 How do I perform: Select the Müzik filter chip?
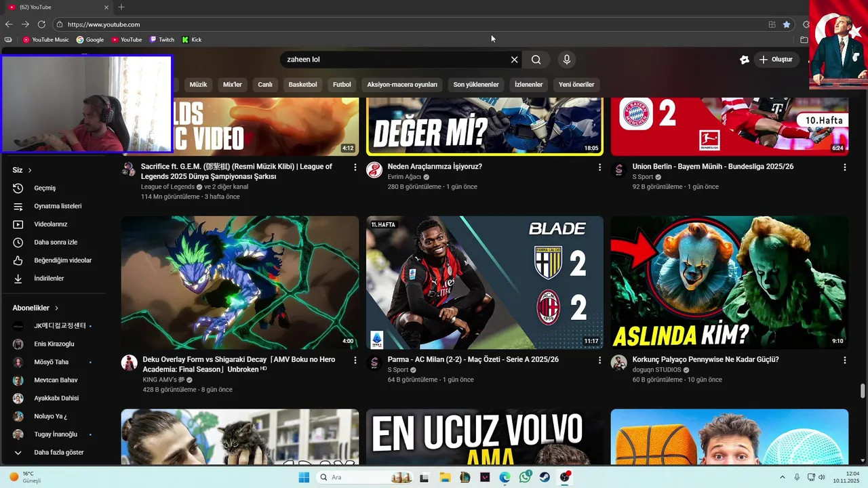(x=198, y=85)
